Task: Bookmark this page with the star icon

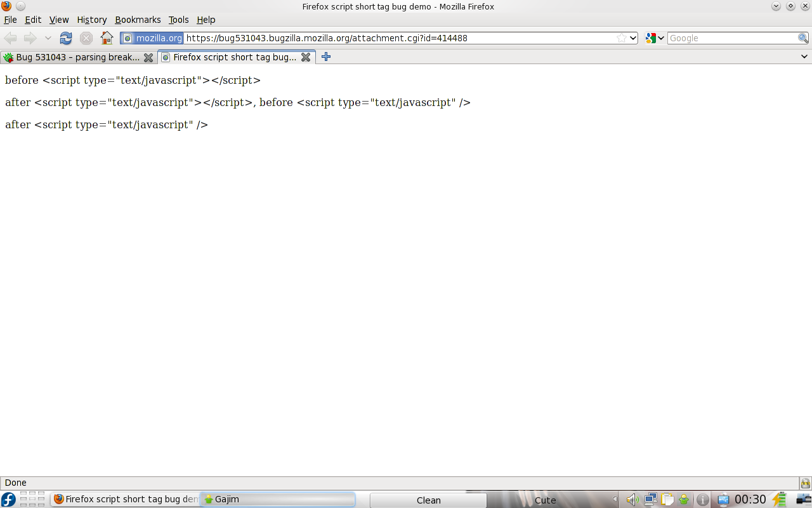Action: (622, 38)
